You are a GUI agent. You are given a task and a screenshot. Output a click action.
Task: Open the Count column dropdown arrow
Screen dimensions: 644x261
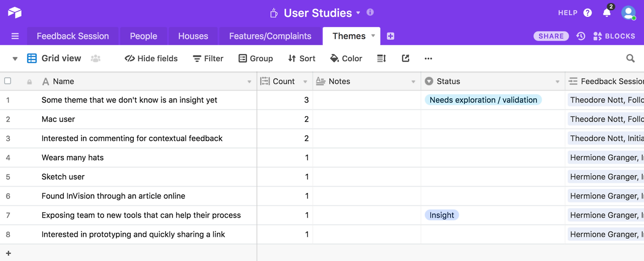coord(305,82)
